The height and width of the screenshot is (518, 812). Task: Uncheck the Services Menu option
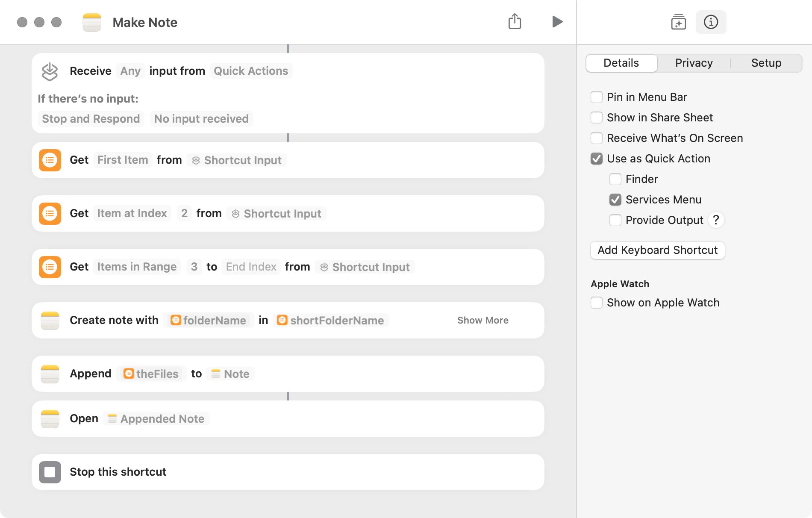(615, 200)
